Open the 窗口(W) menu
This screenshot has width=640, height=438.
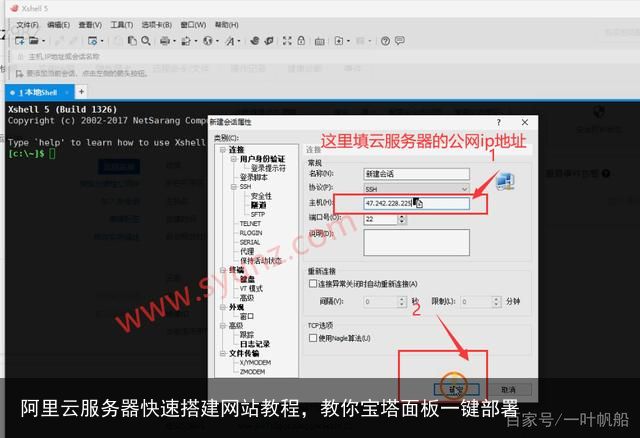193,25
